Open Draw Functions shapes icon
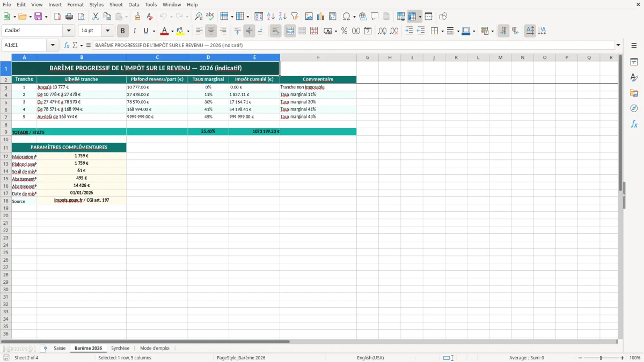644x362 pixels. (x=443, y=17)
